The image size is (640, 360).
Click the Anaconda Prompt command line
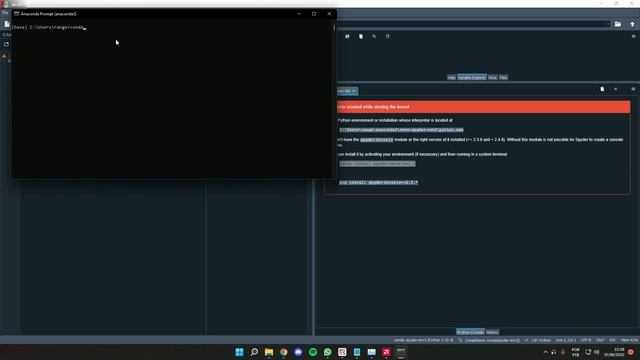coord(49,27)
